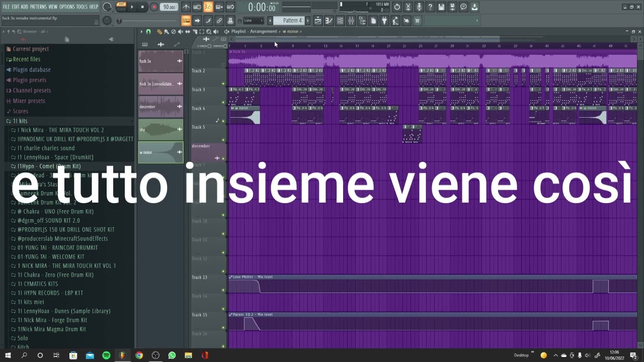
Task: Open the channel rack icon
Action: pyautogui.click(x=340, y=21)
